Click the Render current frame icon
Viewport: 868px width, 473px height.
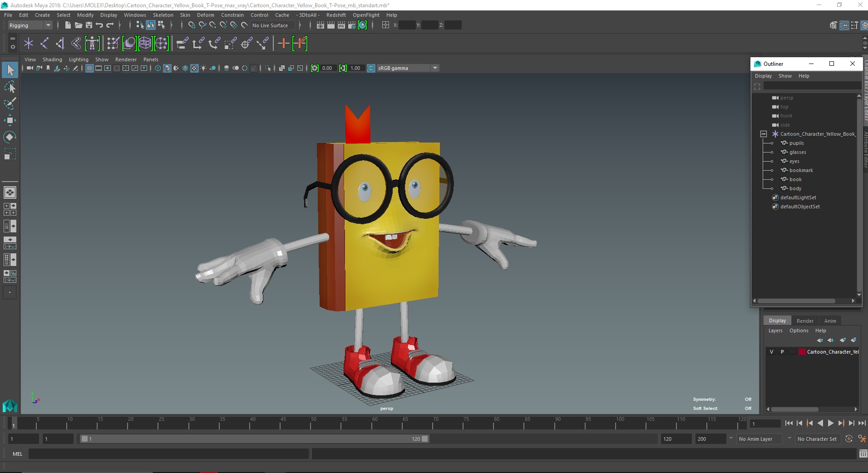coord(331,25)
